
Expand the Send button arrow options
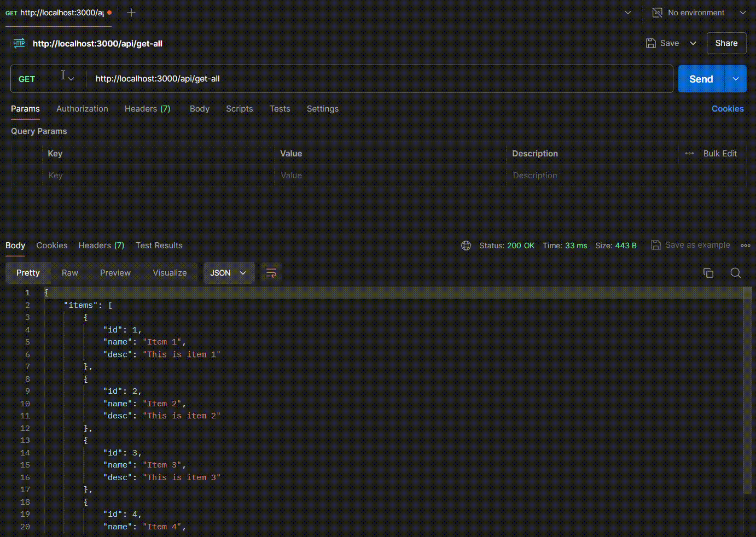pyautogui.click(x=736, y=79)
